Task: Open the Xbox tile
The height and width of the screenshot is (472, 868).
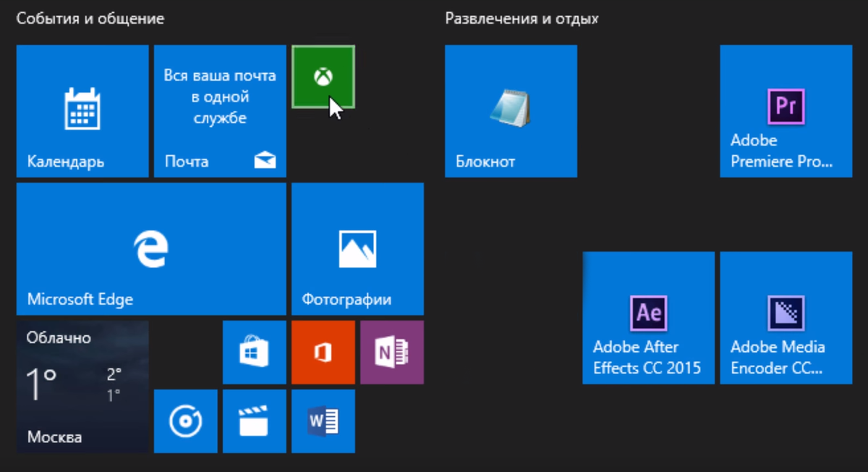Action: coord(323,76)
